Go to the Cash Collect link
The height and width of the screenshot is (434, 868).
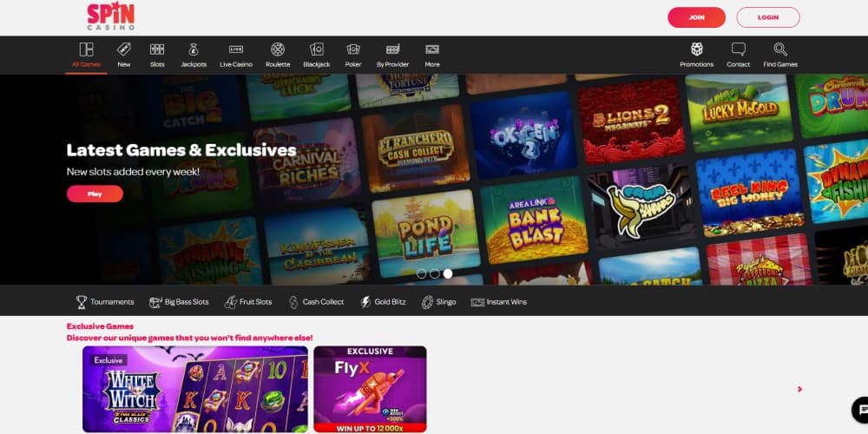(x=323, y=302)
